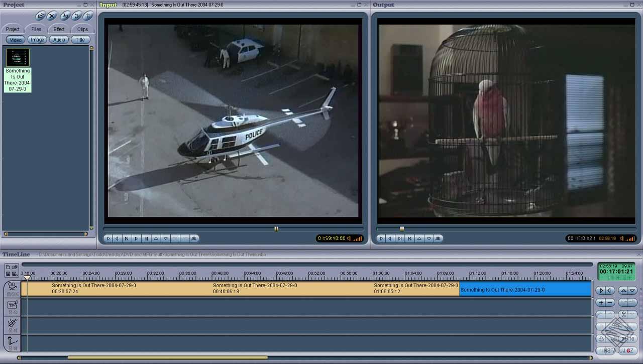Enable the Video file filter
Image resolution: width=643 pixels, height=364 pixels.
[16, 40]
